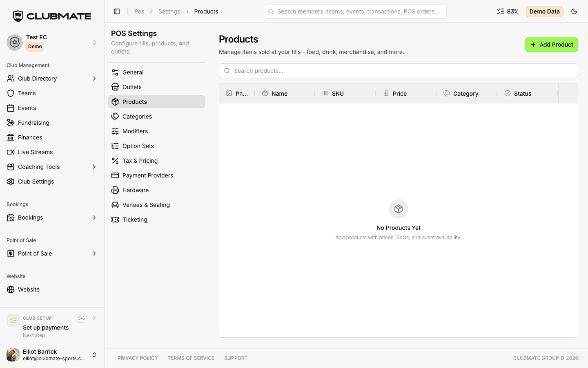Open Option Sets settings

(156, 146)
